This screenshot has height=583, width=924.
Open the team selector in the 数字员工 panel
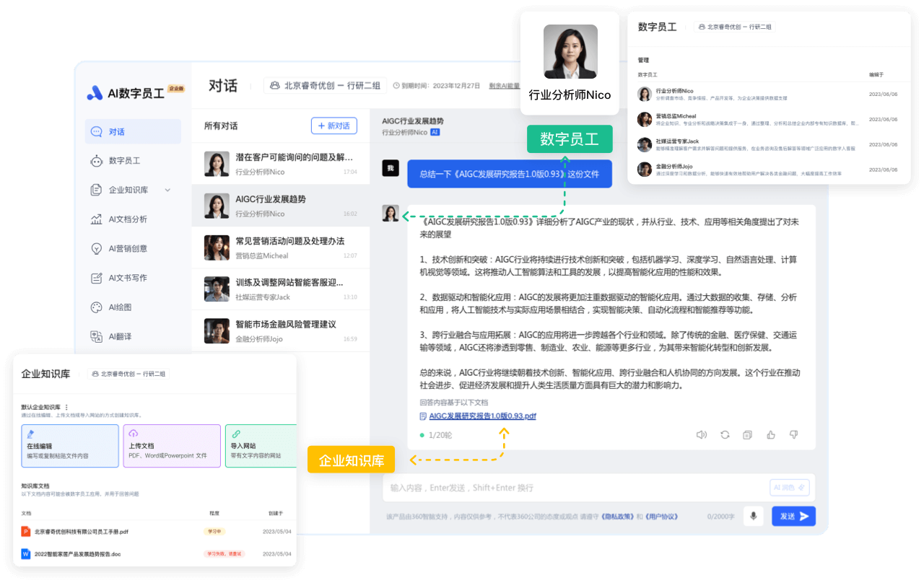[736, 27]
